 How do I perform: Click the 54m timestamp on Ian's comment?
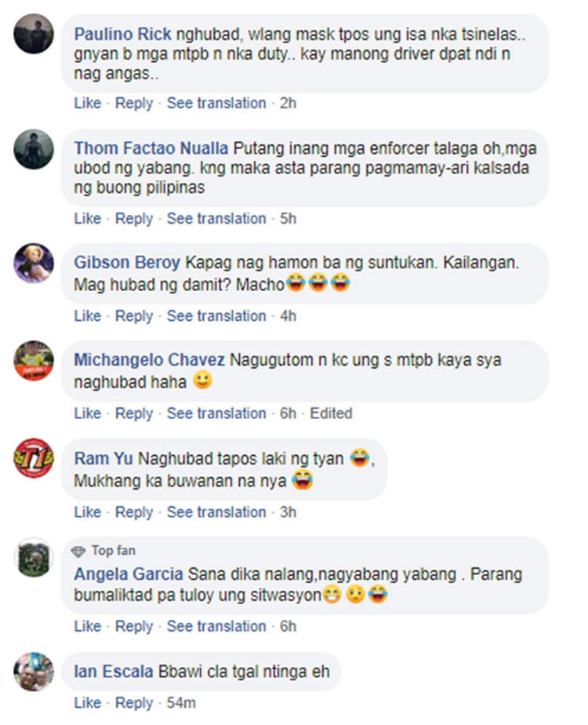(181, 702)
